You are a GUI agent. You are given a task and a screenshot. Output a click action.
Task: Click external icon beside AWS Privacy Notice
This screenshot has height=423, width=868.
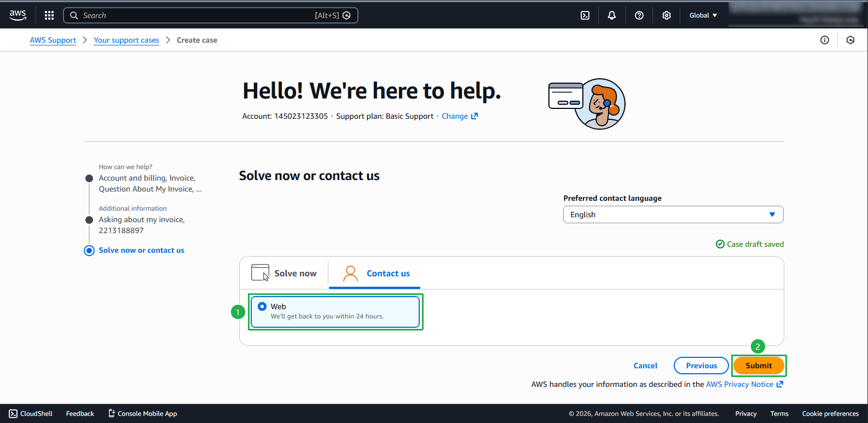click(780, 384)
